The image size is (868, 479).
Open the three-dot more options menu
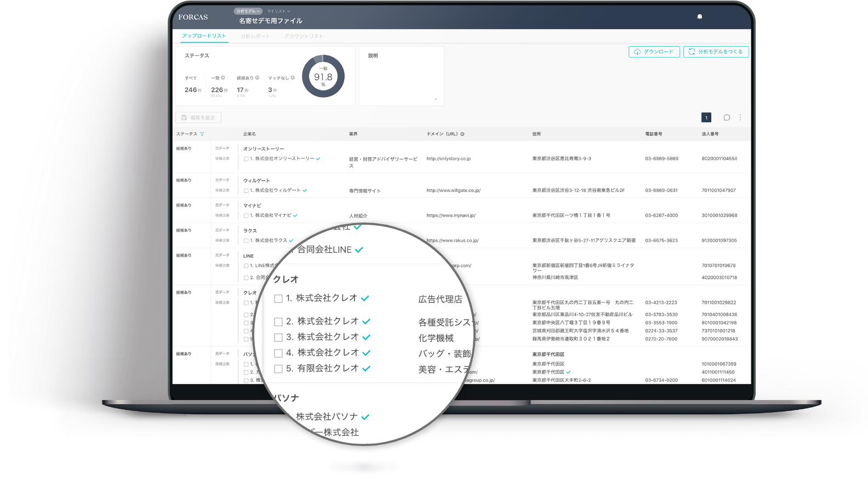tap(740, 117)
